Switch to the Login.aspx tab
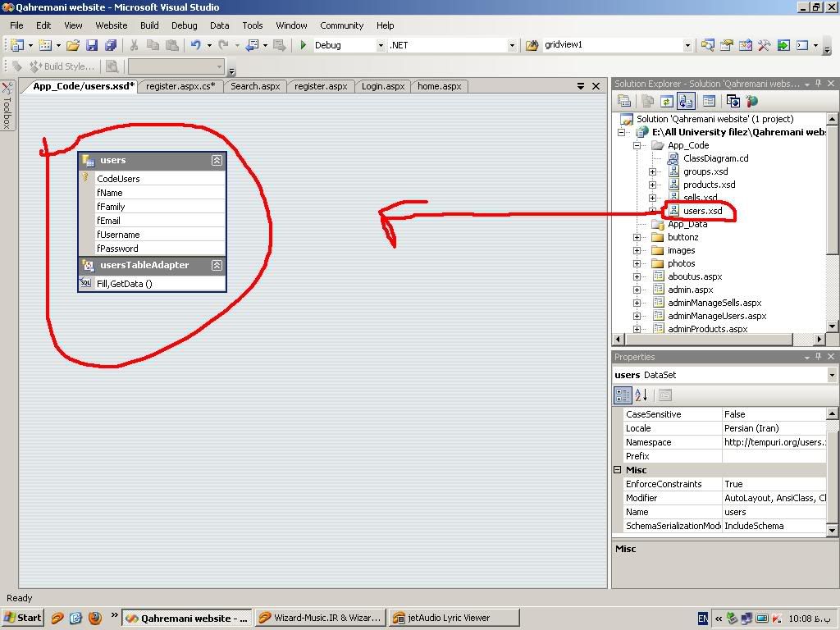Image resolution: width=840 pixels, height=630 pixels. click(383, 86)
